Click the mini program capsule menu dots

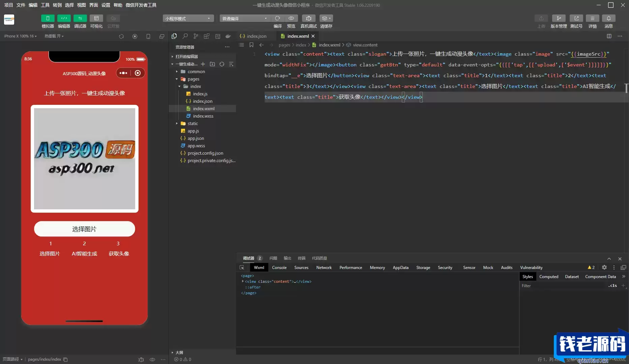point(123,73)
